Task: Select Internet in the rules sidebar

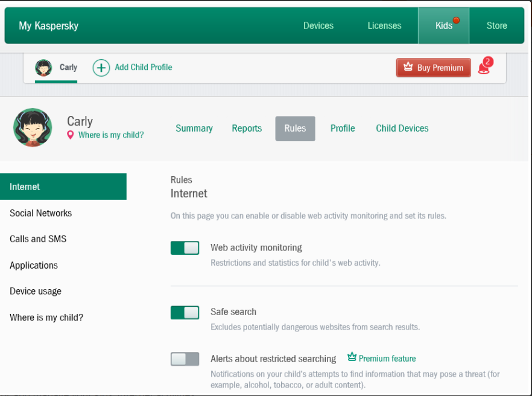Action: point(63,187)
